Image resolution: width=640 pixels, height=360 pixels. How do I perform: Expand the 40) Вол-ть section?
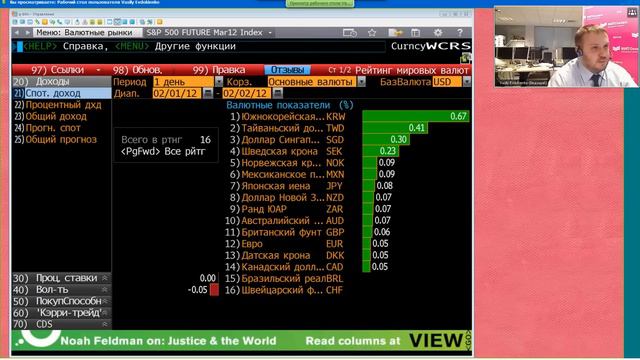105,289
